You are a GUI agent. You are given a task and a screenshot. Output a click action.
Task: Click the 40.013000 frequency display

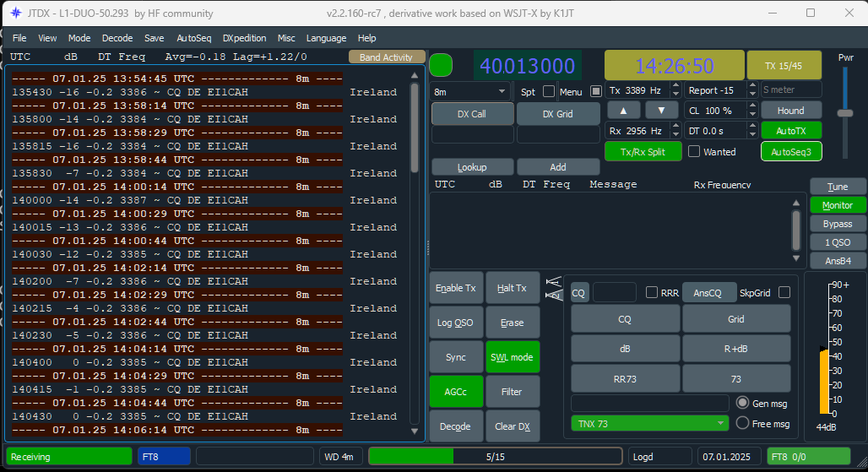(x=527, y=66)
